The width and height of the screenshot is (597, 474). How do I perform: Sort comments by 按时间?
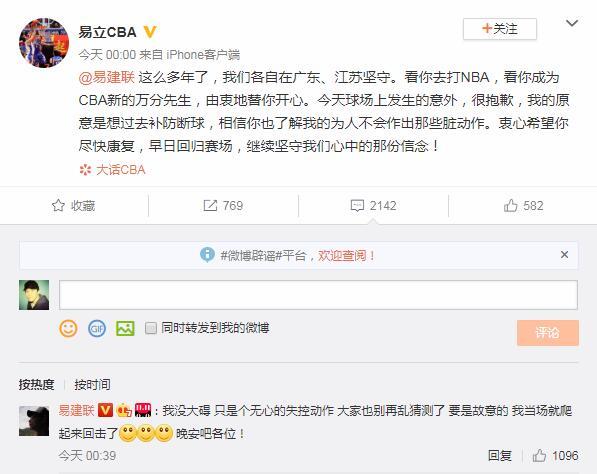93,385
